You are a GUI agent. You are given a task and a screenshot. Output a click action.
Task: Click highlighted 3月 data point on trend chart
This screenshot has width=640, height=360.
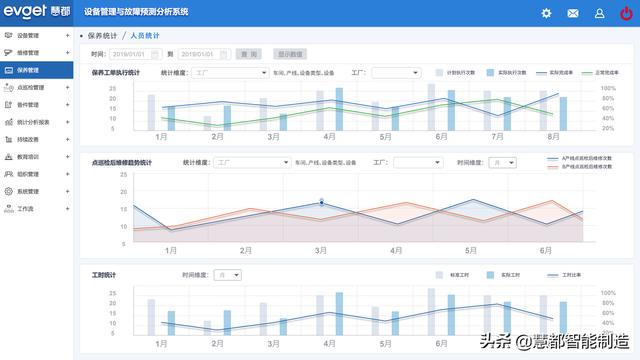pyautogui.click(x=322, y=202)
